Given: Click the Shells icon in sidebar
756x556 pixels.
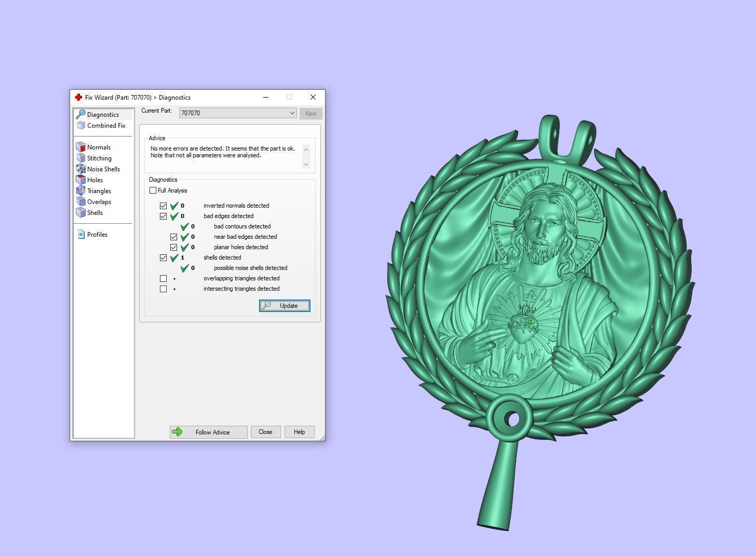Looking at the screenshot, I should [80, 213].
